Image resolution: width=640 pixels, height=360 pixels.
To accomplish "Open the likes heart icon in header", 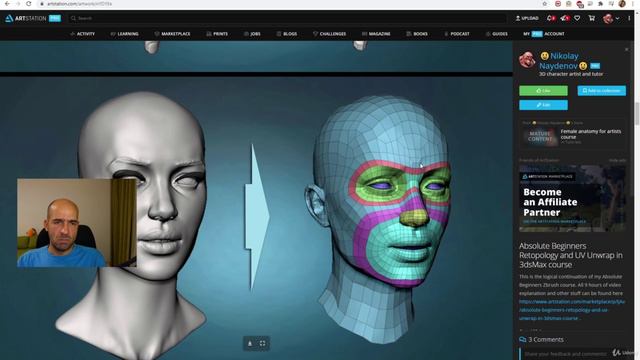I will [x=577, y=18].
